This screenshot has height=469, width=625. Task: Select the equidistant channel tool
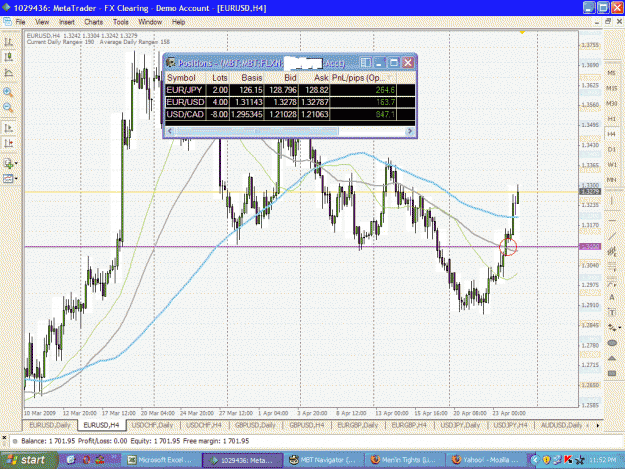click(611, 251)
